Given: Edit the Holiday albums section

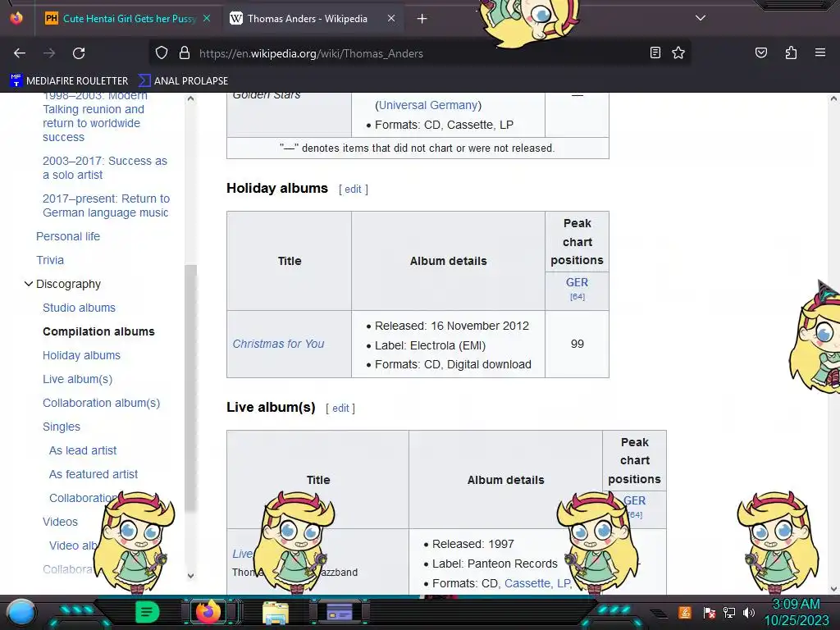Looking at the screenshot, I should point(353,189).
